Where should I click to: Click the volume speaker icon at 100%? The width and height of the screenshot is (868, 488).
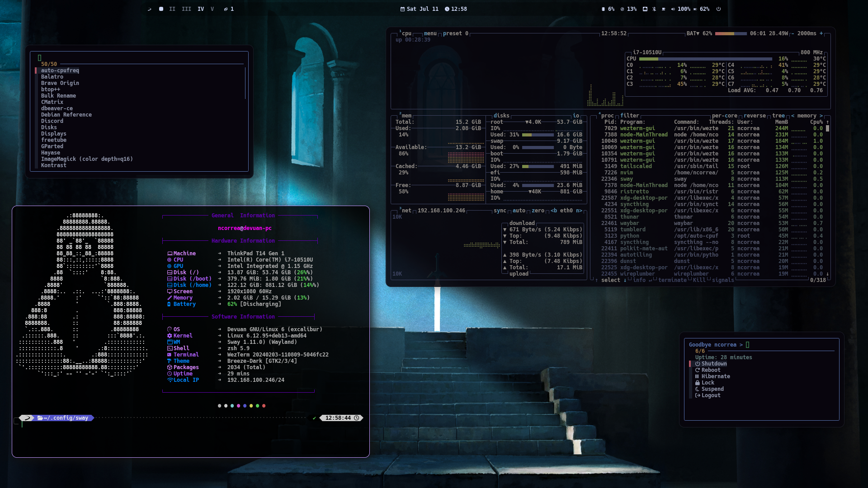[673, 9]
